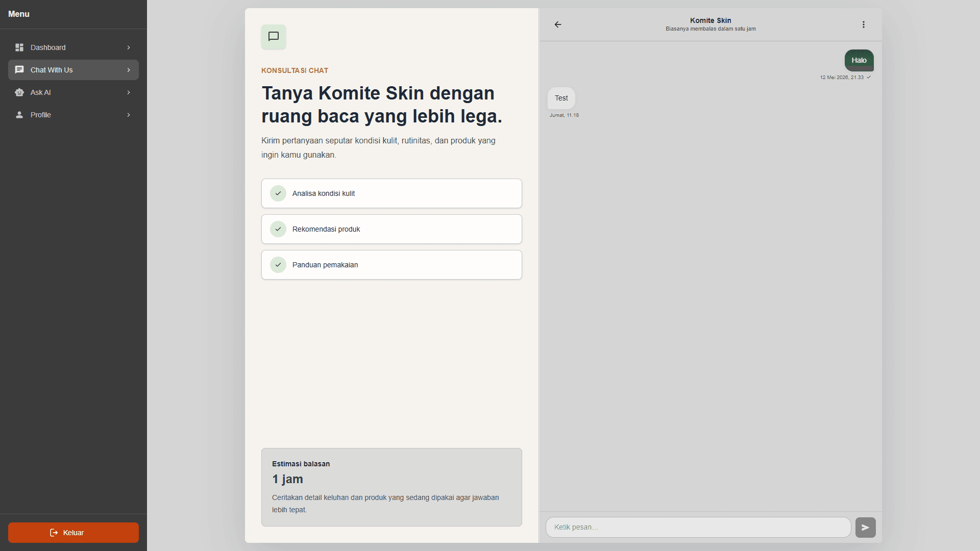Click the Keluar logout button

[73, 533]
